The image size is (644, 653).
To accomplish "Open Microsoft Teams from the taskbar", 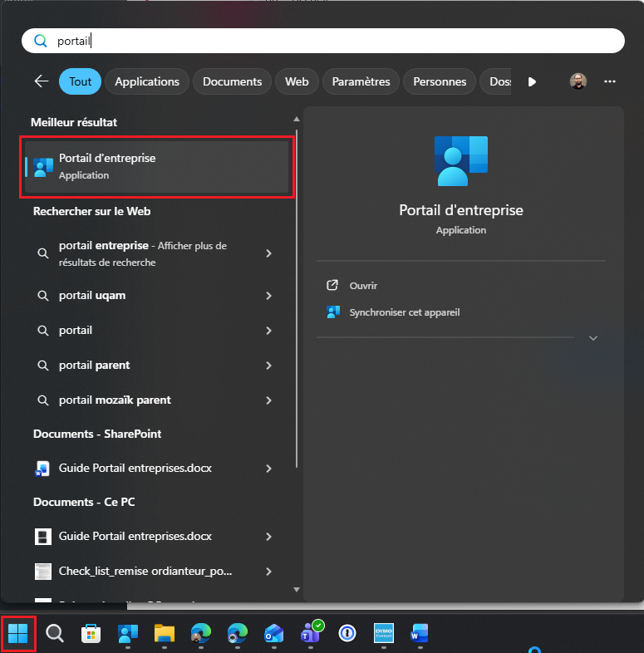I will click(310, 635).
